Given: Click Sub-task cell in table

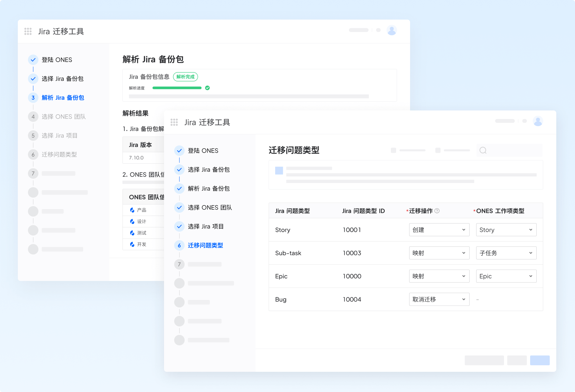Looking at the screenshot, I should click(288, 253).
